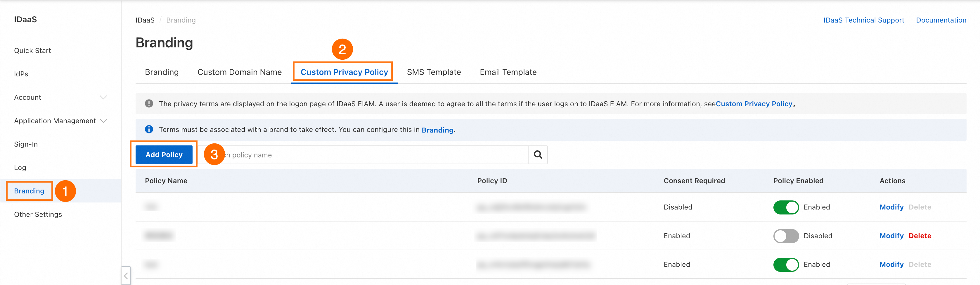Open the Sign-In sidebar item
Viewport: 980px width, 285px height.
[x=26, y=145]
